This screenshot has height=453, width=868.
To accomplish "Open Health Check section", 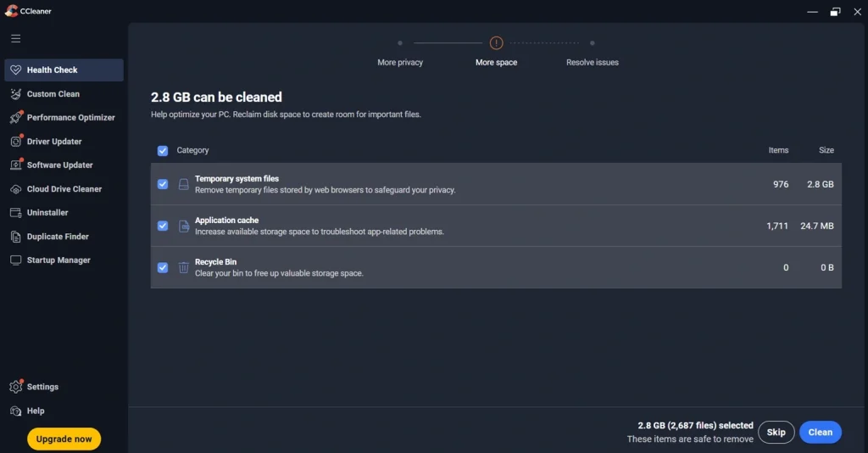I will coord(64,70).
